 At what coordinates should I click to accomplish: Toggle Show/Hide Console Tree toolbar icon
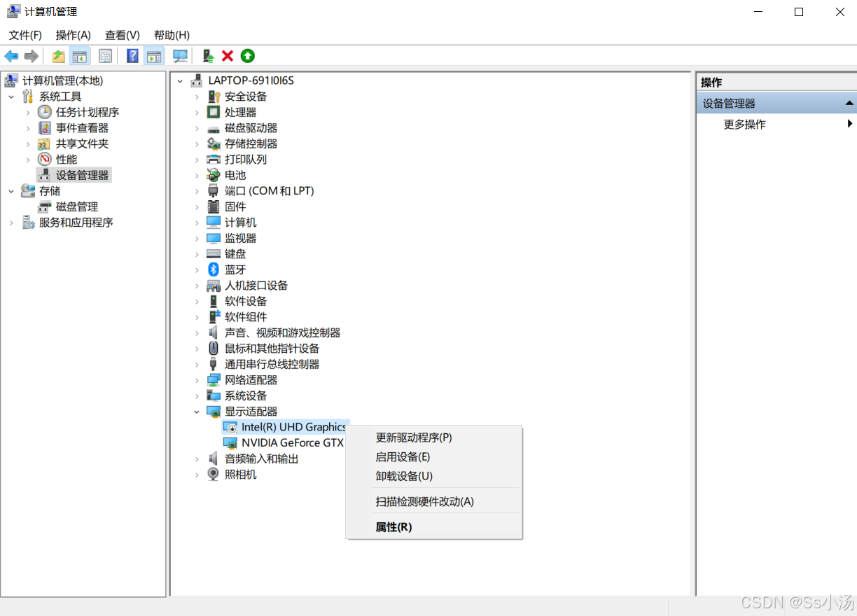[x=80, y=56]
